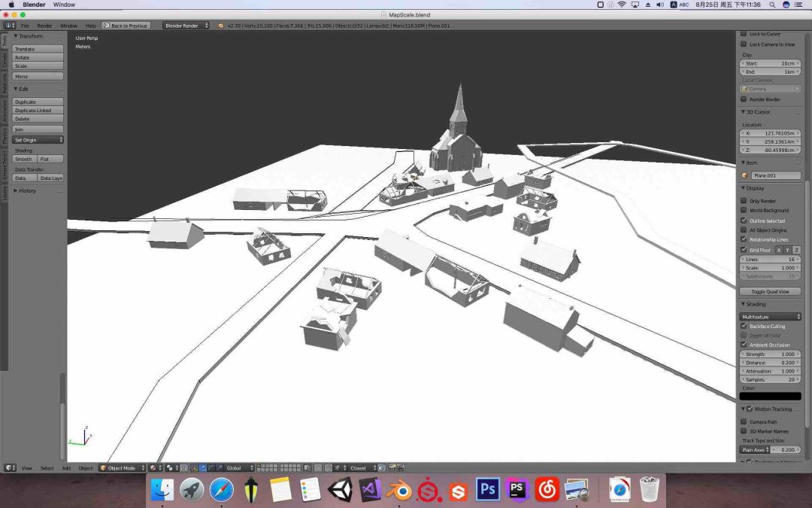812x508 pixels.
Task: Enable the Only Render checkbox
Action: pos(744,201)
